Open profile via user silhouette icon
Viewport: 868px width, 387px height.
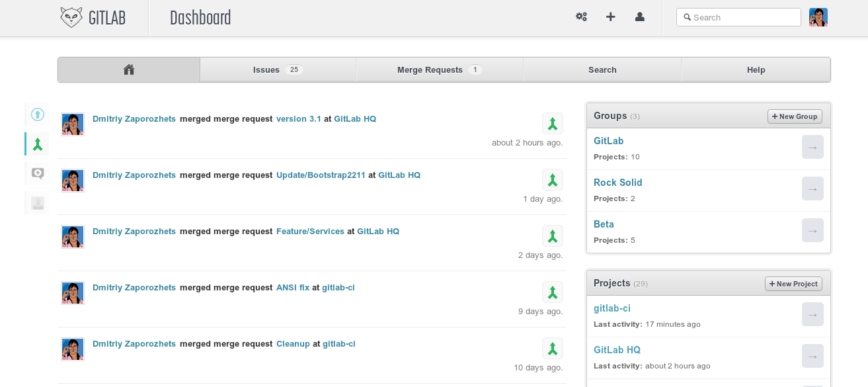click(639, 17)
